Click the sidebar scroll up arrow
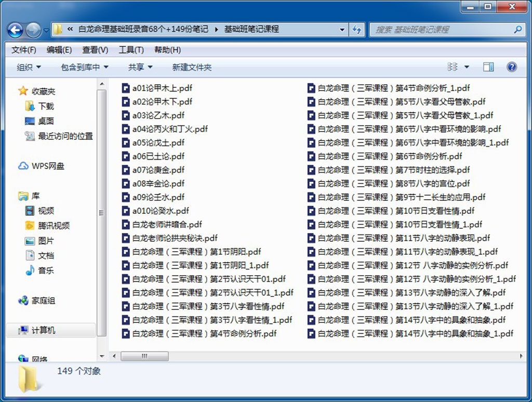The width and height of the screenshot is (532, 402). (x=102, y=84)
